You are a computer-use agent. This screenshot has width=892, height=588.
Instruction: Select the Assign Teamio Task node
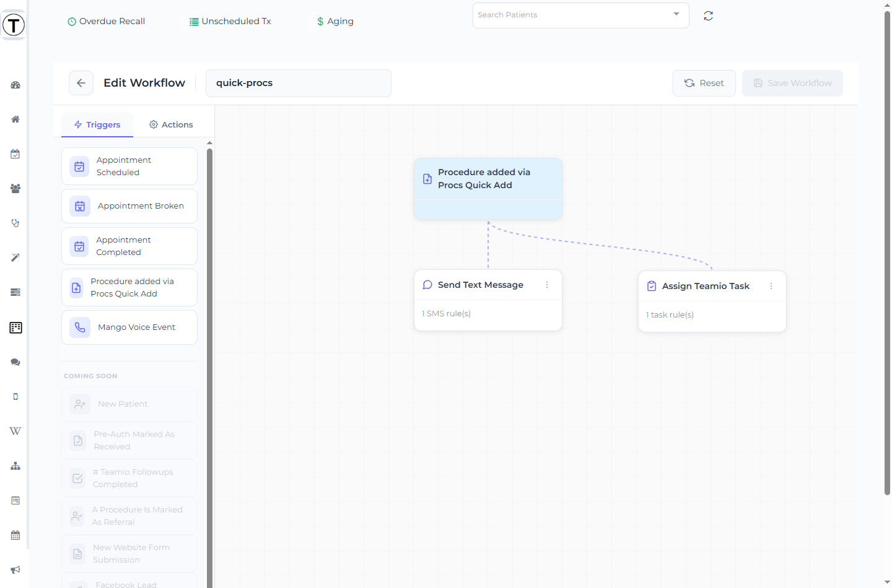[x=712, y=301]
